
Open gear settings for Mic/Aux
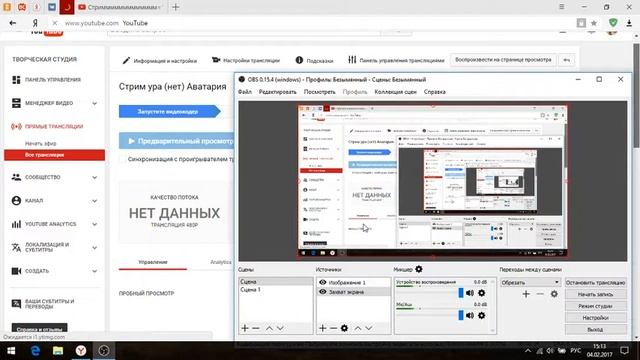482,315
